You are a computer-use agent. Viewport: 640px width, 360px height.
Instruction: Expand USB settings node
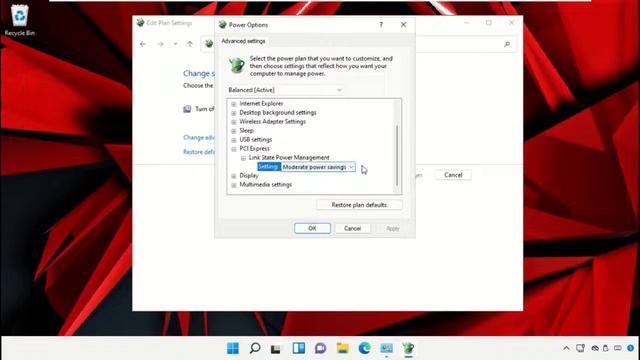[234, 140]
